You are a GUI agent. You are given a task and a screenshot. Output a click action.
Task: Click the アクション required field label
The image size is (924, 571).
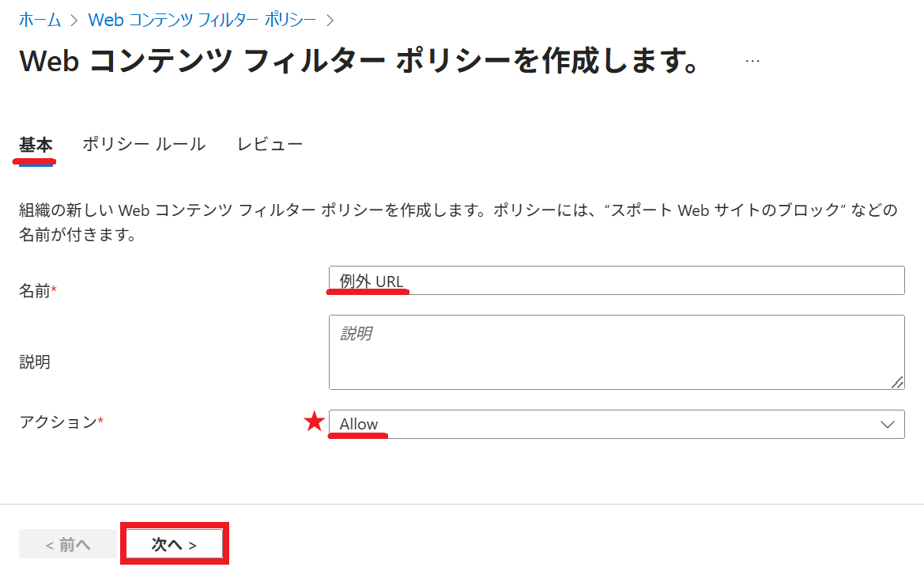[62, 422]
